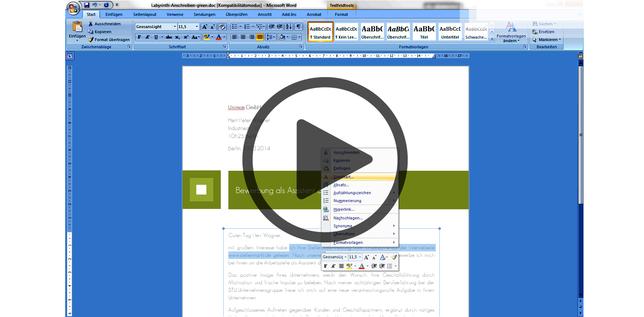Click the increase font size icon in ribbon

[205, 27]
